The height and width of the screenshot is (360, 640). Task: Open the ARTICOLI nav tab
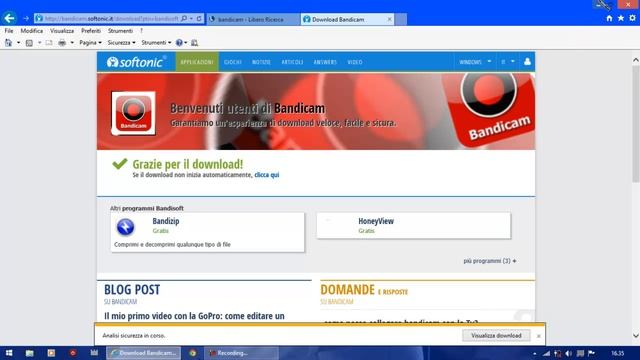[292, 62]
